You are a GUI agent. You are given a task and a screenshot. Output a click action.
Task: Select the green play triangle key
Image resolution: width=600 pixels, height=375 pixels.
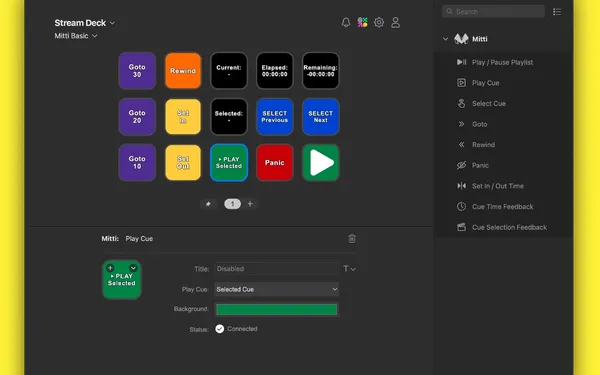(x=321, y=163)
